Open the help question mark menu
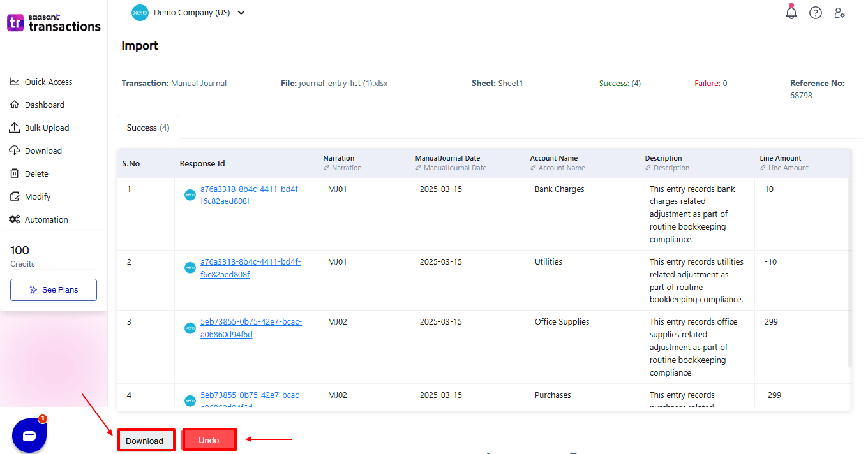Screen dimensions: 868x454 tap(815, 12)
